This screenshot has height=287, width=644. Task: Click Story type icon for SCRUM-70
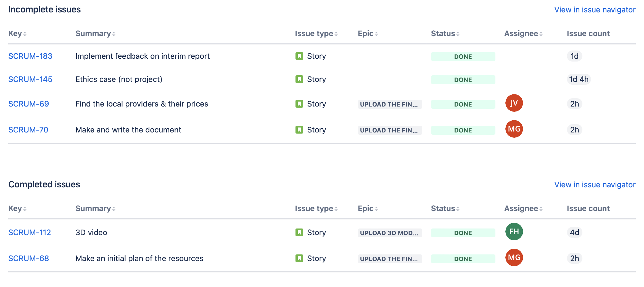299,130
